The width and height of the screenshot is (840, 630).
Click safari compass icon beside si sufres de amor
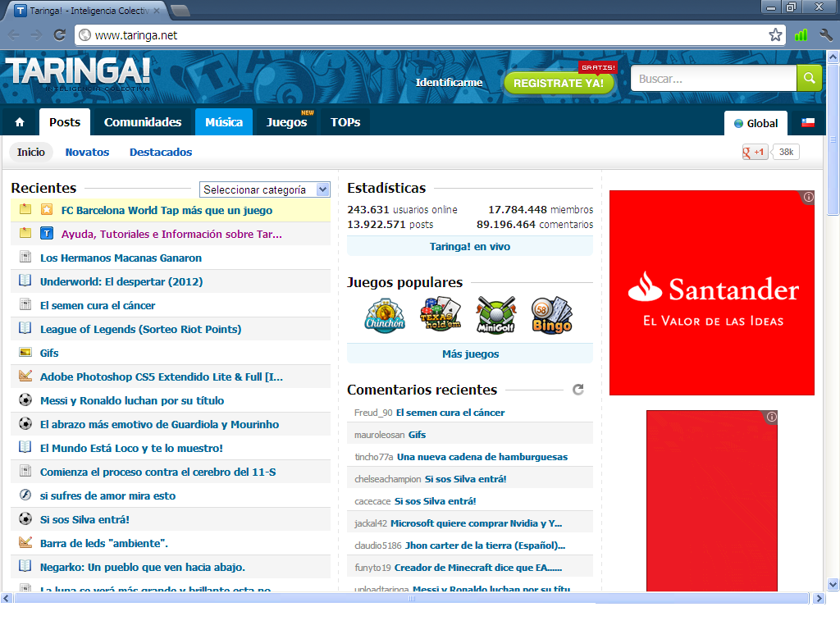pos(25,495)
